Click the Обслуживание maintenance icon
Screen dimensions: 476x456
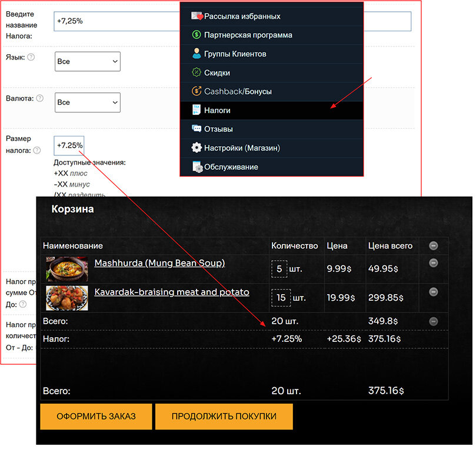pos(197,167)
